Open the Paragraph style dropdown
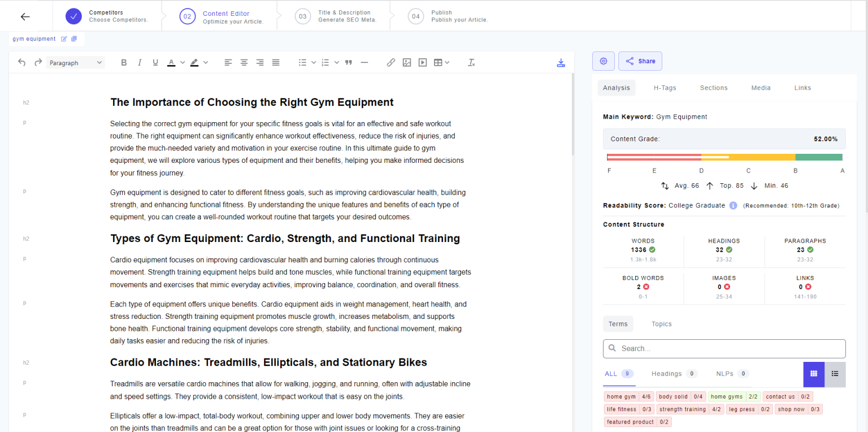 [x=75, y=63]
